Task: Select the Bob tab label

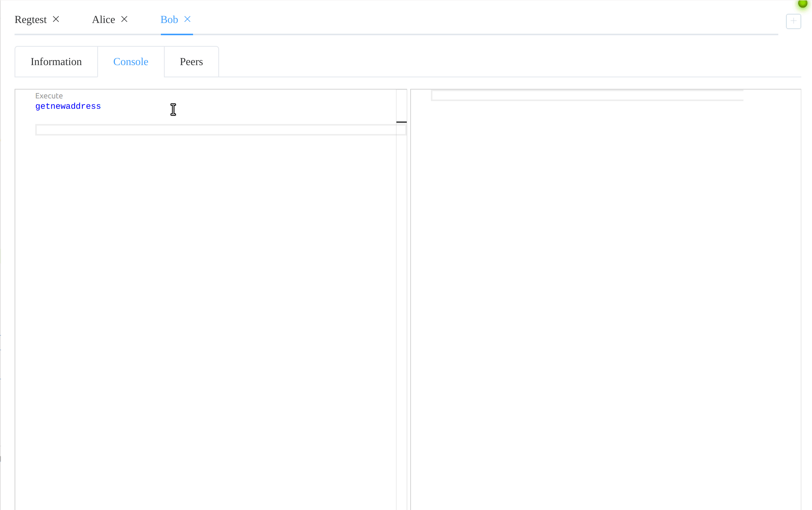Action: 169,20
